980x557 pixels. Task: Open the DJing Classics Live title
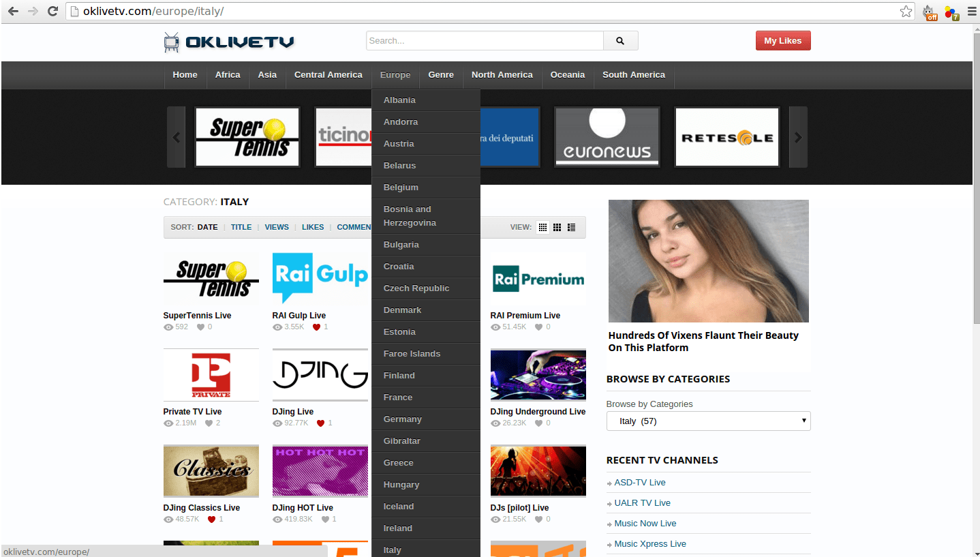coord(202,508)
